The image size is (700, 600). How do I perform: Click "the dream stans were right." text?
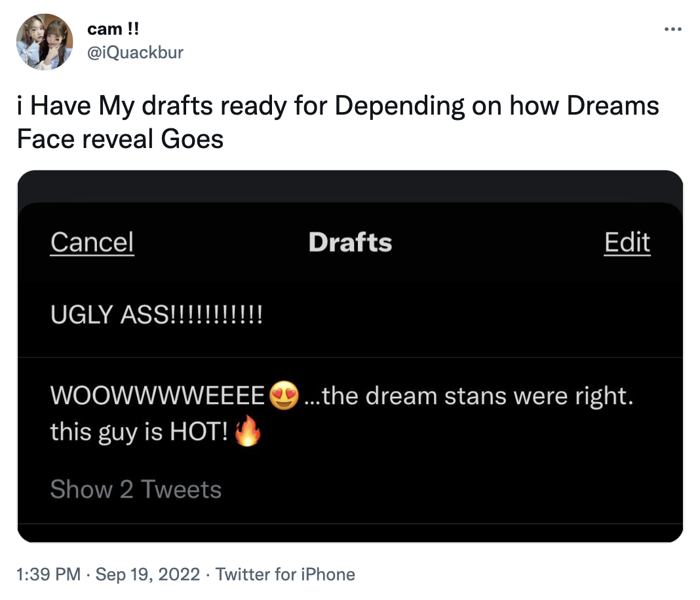[x=470, y=396]
